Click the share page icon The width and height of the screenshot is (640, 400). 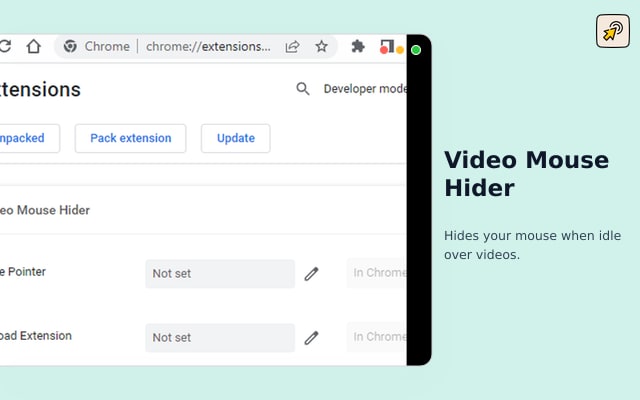pos(292,47)
